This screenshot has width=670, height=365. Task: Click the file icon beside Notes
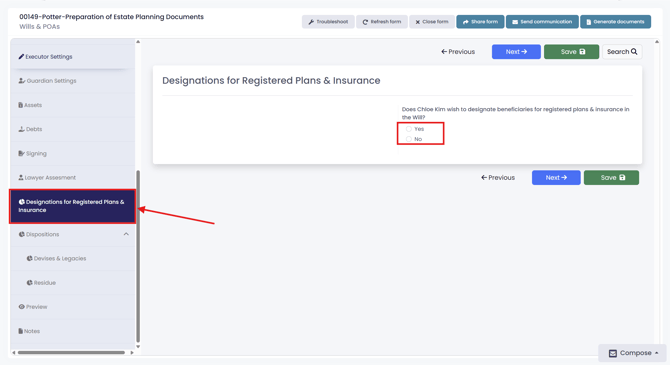(21, 331)
